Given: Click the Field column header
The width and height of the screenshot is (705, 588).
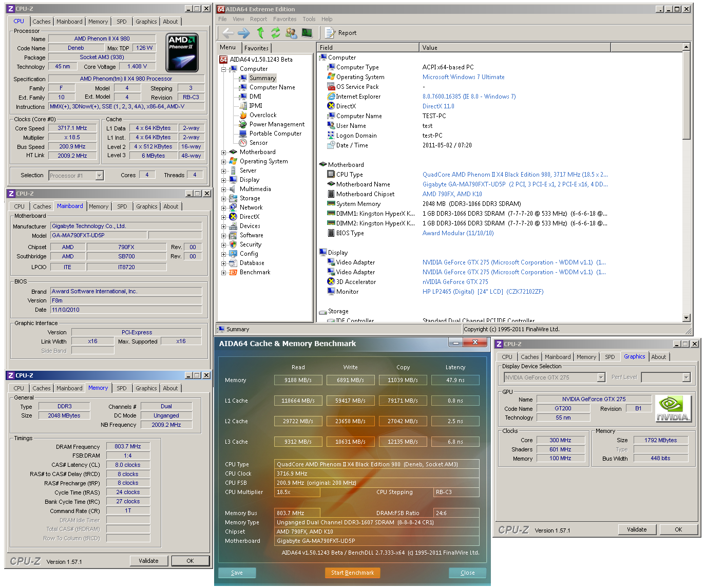Looking at the screenshot, I should tap(368, 48).
